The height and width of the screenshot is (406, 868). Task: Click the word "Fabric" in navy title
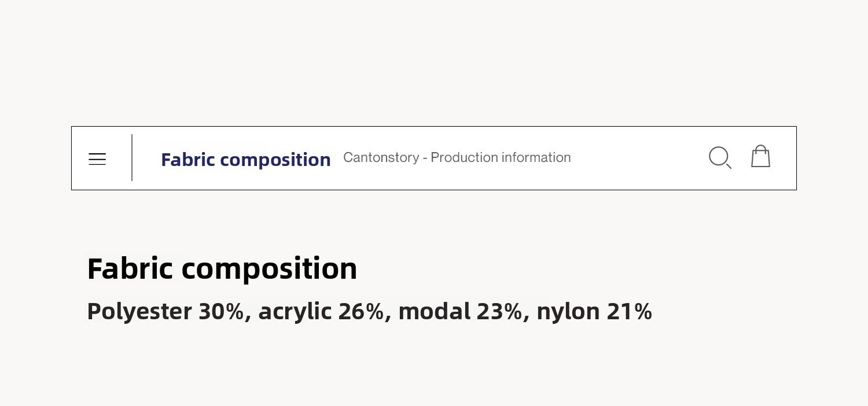tap(188, 160)
